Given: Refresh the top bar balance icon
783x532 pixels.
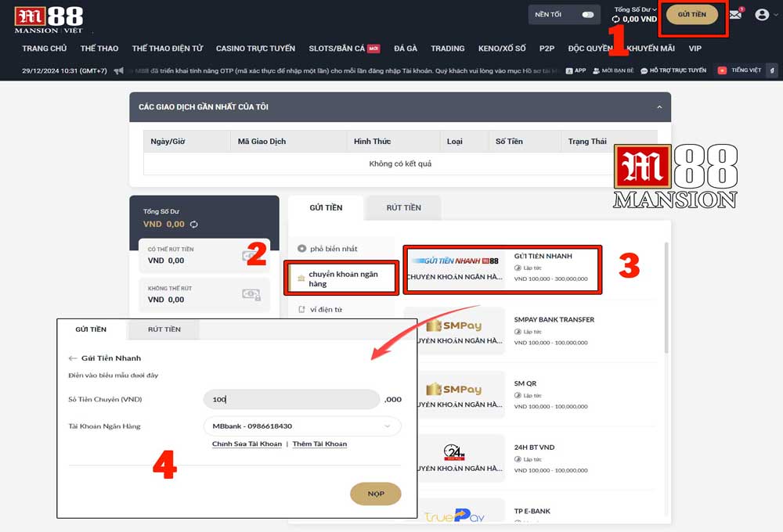Looking at the screenshot, I should point(615,20).
